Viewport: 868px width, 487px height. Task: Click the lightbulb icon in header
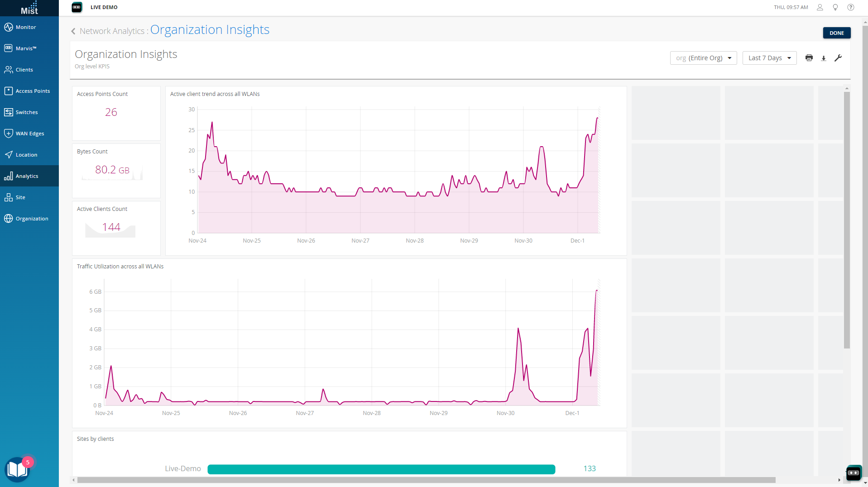pyautogui.click(x=835, y=7)
